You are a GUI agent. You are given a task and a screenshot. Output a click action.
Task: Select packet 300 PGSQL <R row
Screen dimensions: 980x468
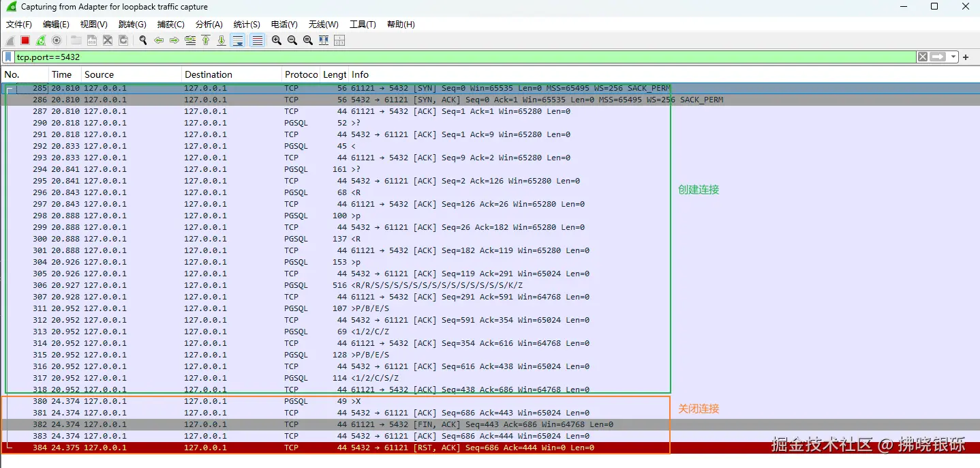tap(490, 239)
